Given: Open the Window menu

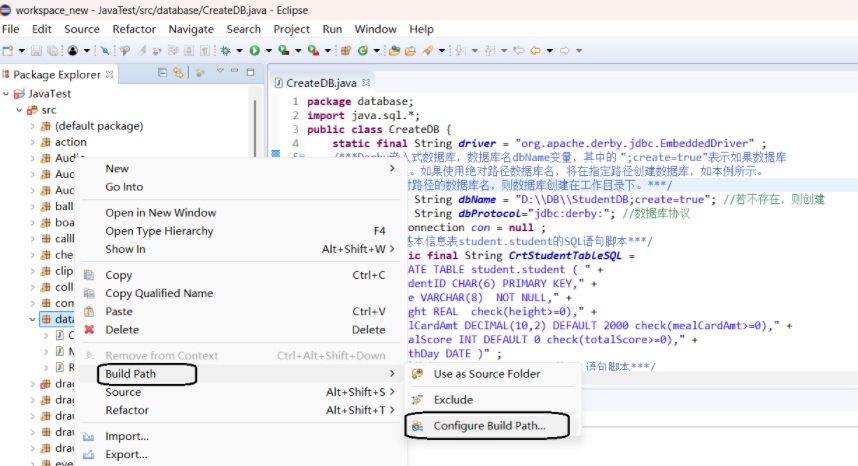Looking at the screenshot, I should (375, 29).
